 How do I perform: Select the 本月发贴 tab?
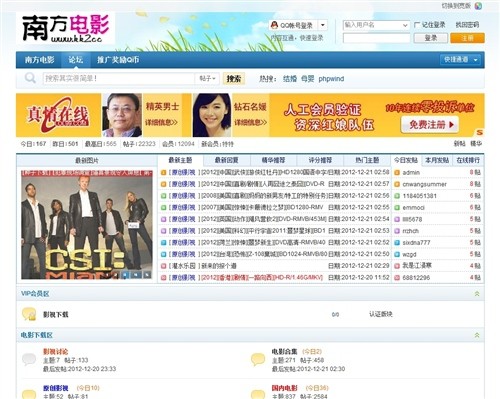[x=437, y=160]
